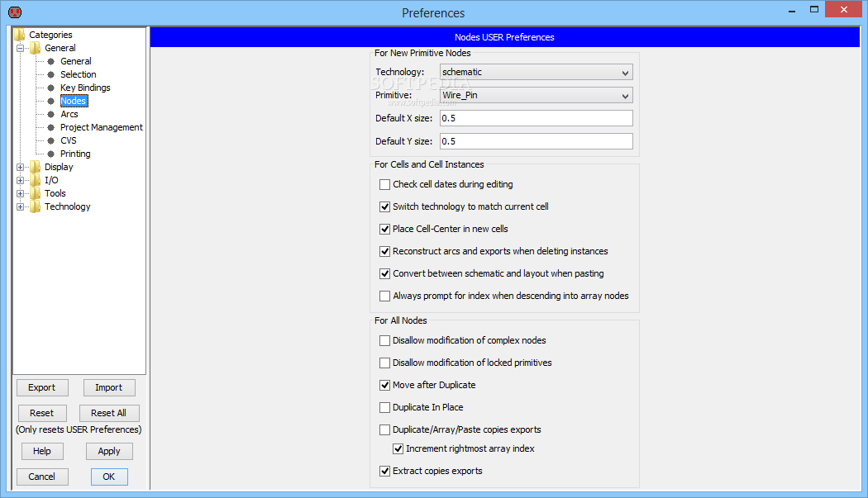Click the Export button
Viewport: 868px width, 498px height.
pyautogui.click(x=42, y=388)
